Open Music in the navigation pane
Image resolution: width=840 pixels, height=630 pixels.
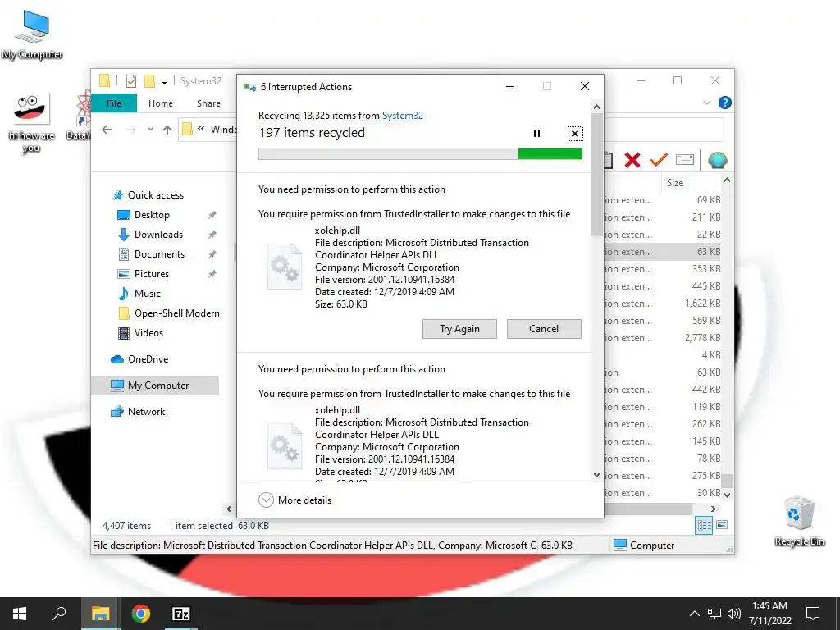point(148,294)
